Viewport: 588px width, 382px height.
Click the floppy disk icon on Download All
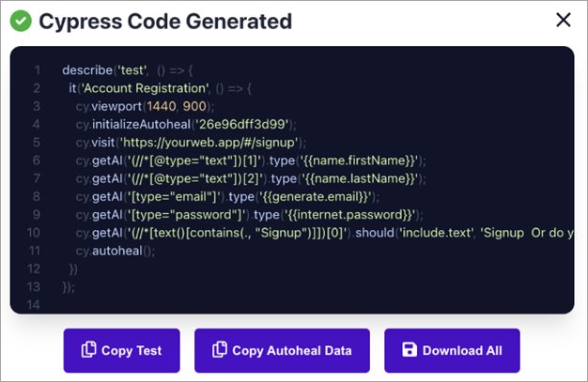coord(410,350)
